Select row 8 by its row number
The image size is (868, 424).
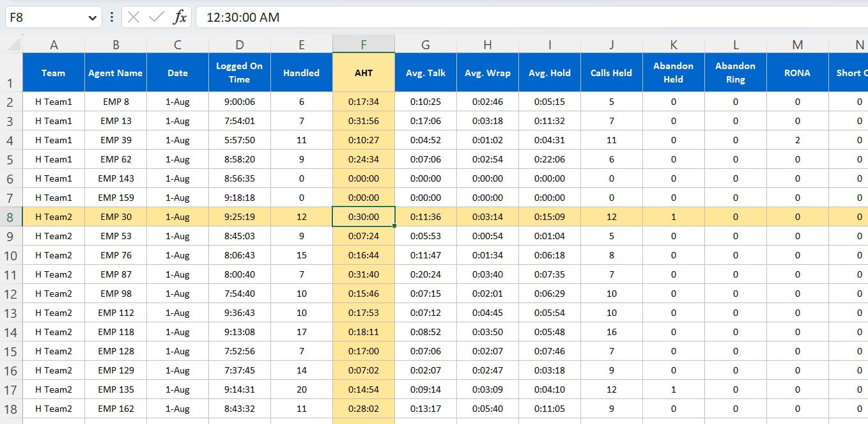pyautogui.click(x=11, y=216)
